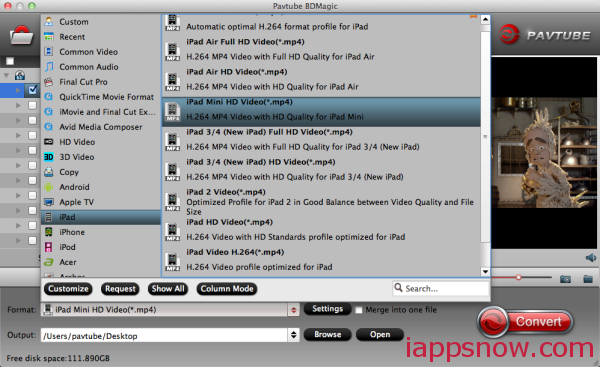
Task: Open the Output path dropdown arrow
Action: pos(293,335)
